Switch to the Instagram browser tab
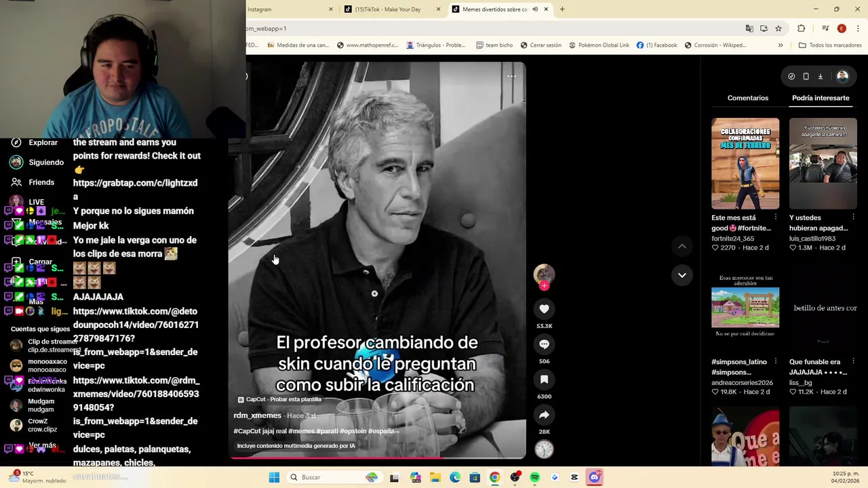868x488 pixels. pos(288,9)
